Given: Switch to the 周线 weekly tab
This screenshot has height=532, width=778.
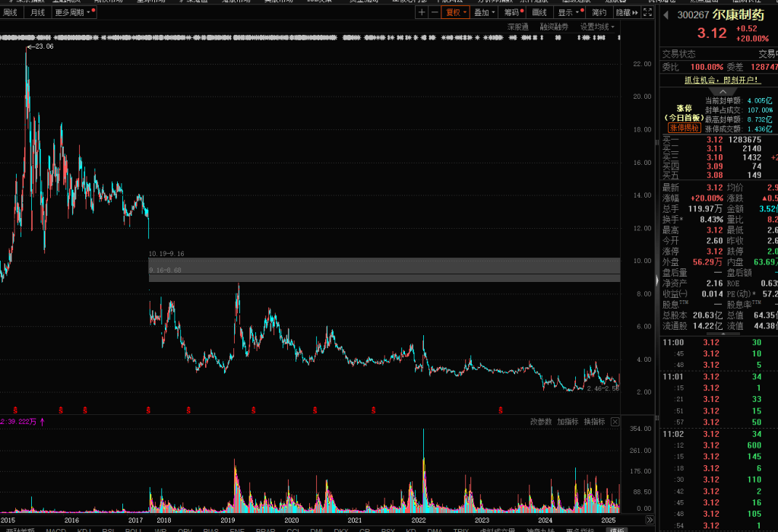Looking at the screenshot, I should (x=11, y=13).
